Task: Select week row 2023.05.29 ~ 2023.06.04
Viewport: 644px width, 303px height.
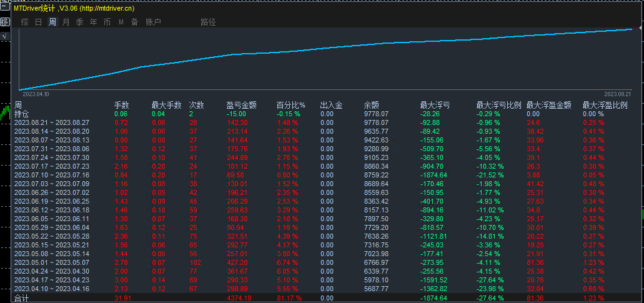Action: (x=327, y=227)
